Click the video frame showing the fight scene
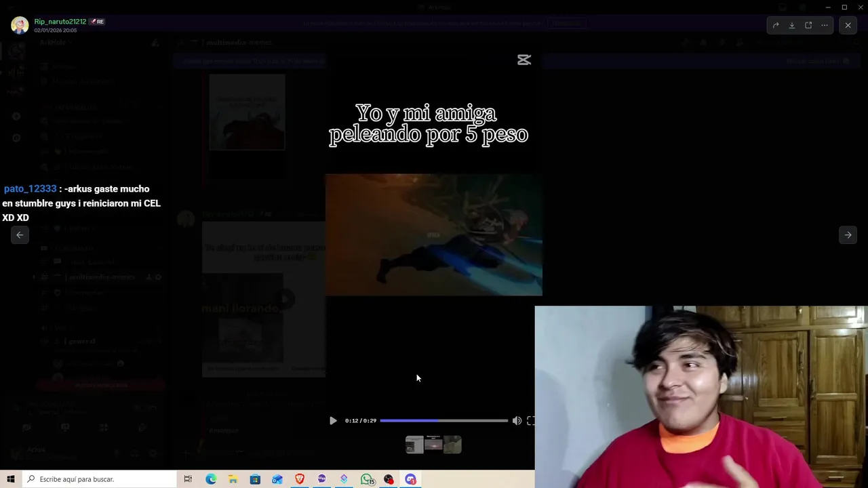868x488 pixels. click(433, 235)
